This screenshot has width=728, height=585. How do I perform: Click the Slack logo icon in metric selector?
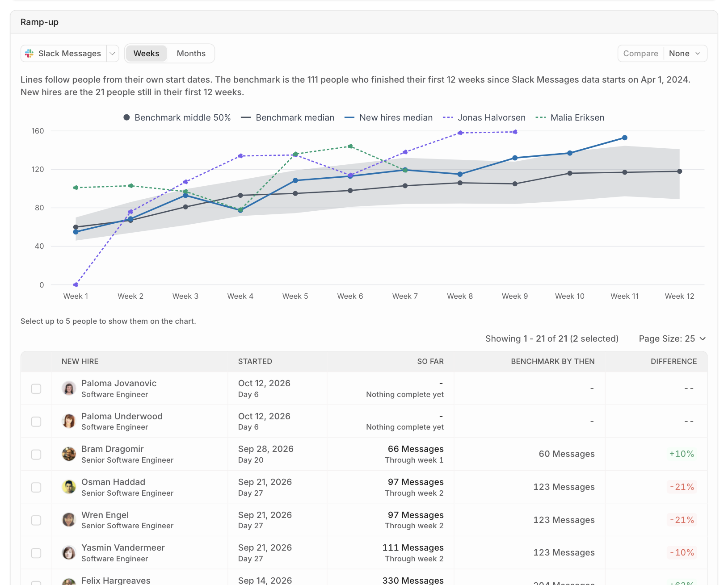29,54
